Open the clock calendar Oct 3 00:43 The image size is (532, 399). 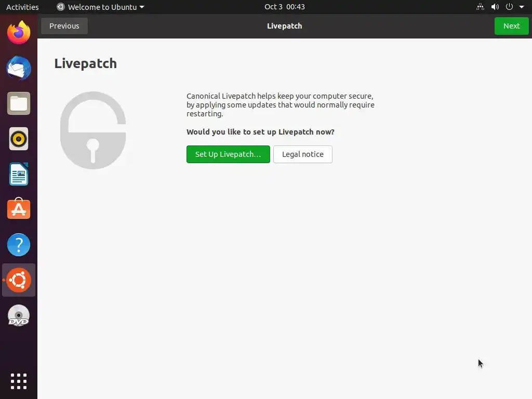[285, 7]
